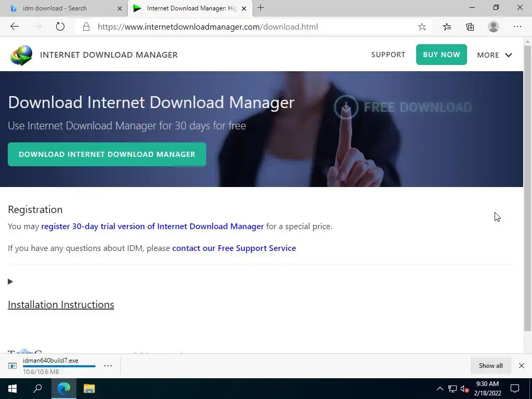Open the taskbar clock showing 9:30 AM

pos(487,389)
